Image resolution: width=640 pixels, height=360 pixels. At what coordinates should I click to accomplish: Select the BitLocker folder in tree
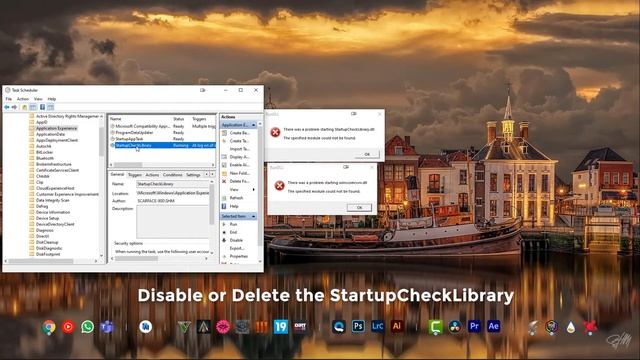click(44, 152)
